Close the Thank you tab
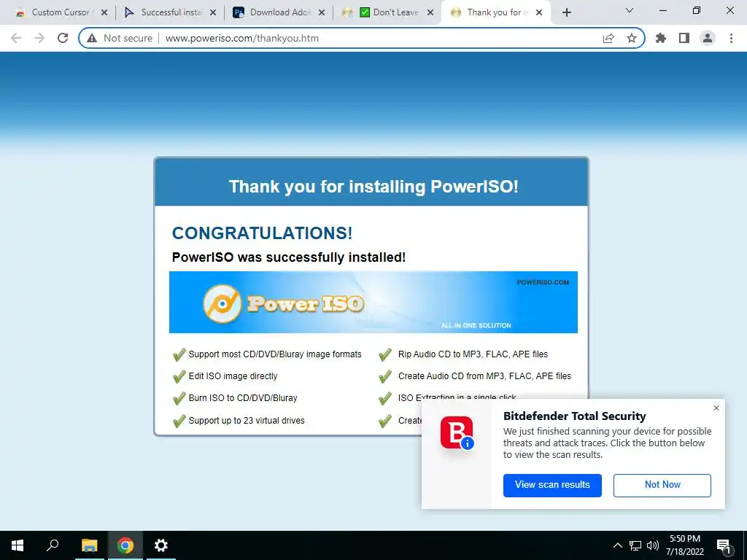Screen dimensions: 747x560 coord(539,12)
